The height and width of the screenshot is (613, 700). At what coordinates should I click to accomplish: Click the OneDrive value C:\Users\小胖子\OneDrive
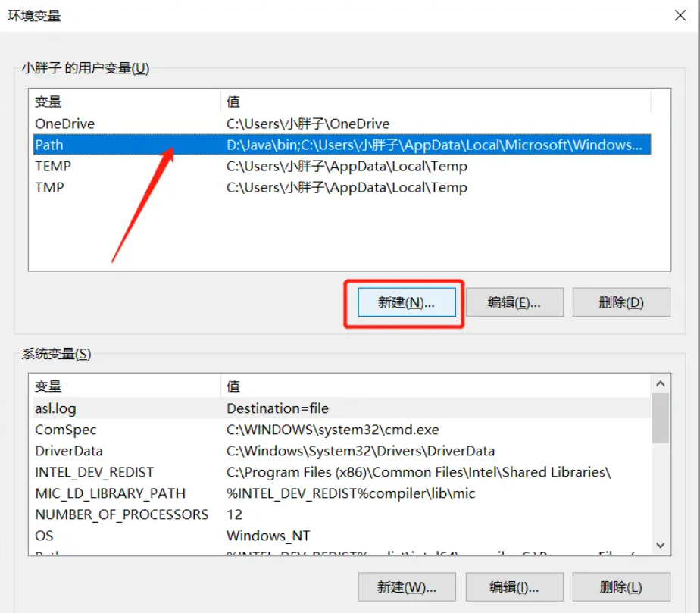[x=308, y=124]
